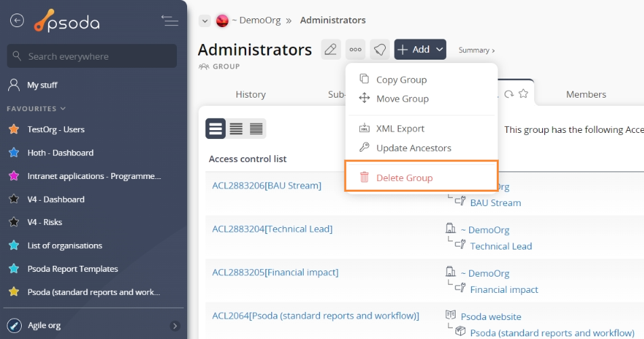
Task: Click the DemoOrg avatar icon
Action: click(222, 20)
